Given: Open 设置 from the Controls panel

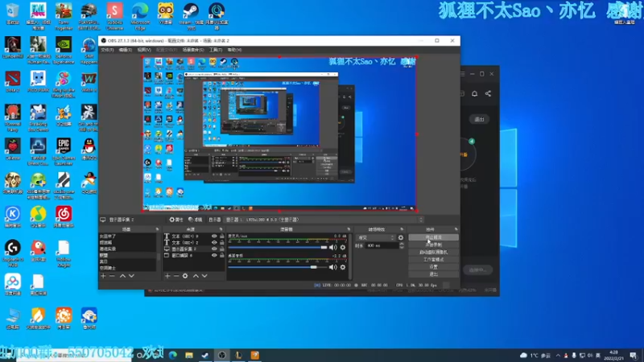Looking at the screenshot, I should tap(433, 267).
